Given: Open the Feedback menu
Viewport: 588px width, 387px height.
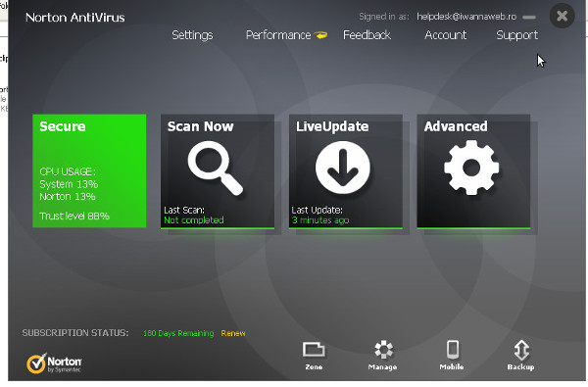Looking at the screenshot, I should click(367, 35).
